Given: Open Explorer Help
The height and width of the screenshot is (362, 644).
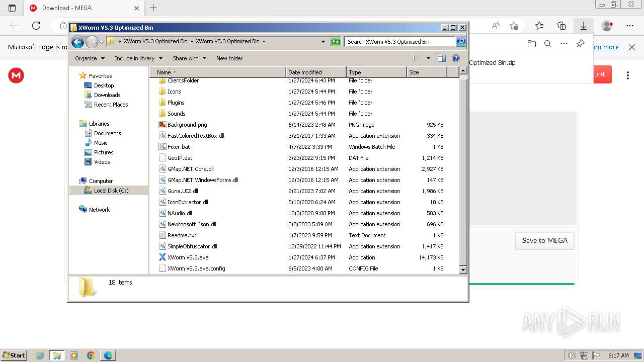Looking at the screenshot, I should coord(456,58).
